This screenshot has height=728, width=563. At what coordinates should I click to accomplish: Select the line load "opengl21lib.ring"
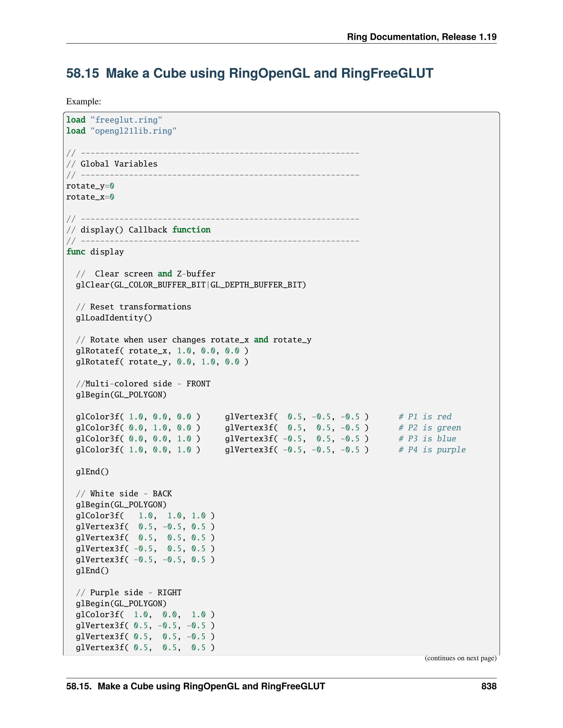coord(122,131)
